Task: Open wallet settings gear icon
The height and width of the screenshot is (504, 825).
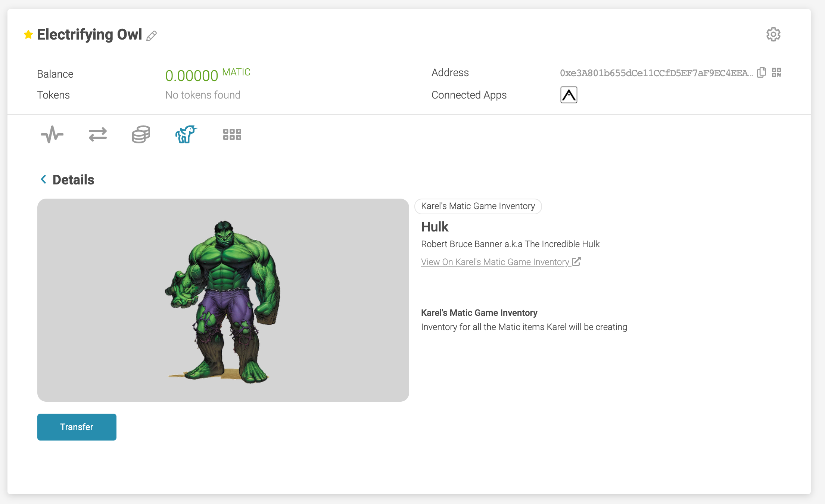Action: click(773, 34)
